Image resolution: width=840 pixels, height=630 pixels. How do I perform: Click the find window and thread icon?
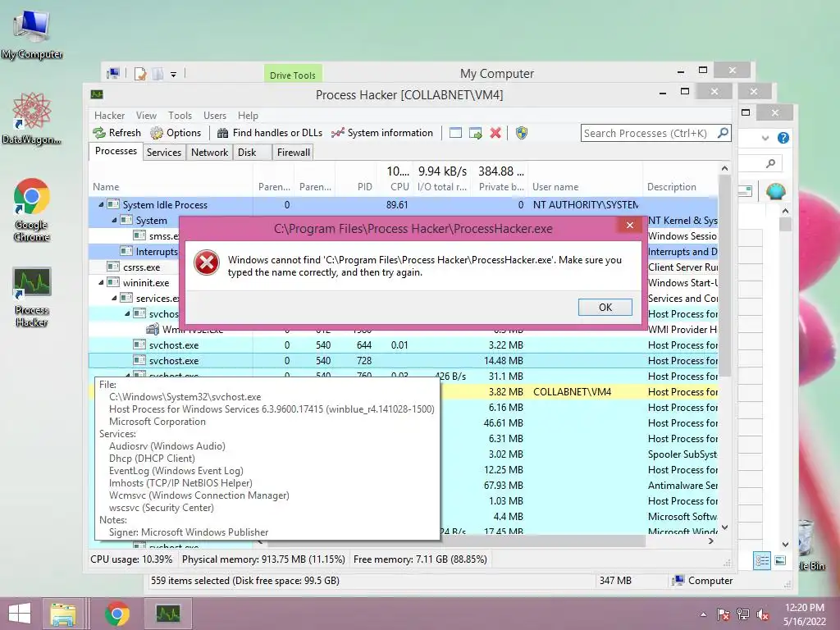pyautogui.click(x=475, y=133)
